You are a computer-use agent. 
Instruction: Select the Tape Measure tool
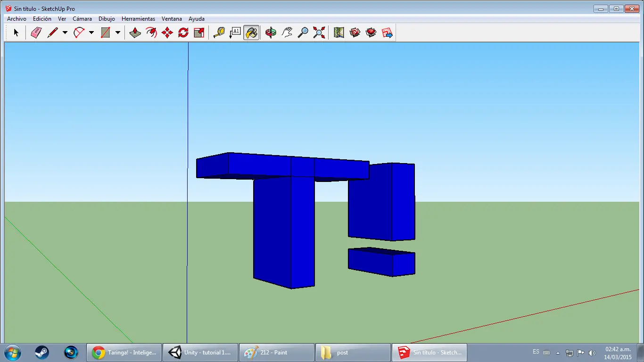click(x=219, y=33)
